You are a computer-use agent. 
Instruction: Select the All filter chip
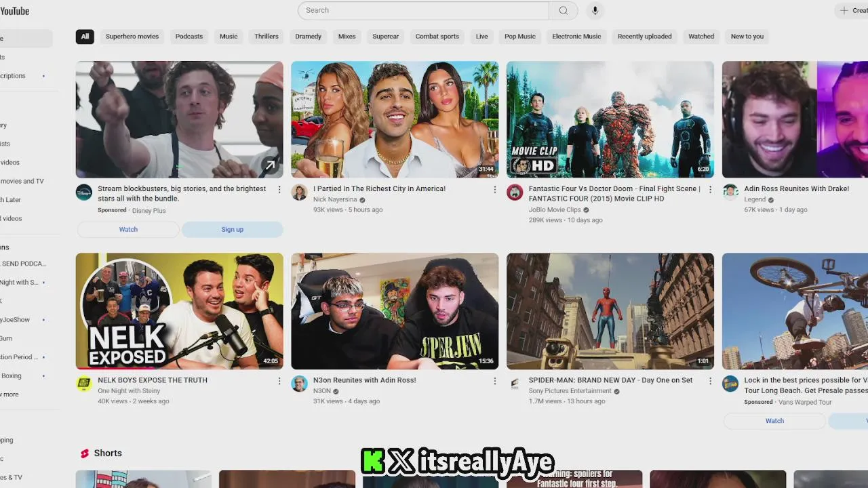(x=85, y=37)
